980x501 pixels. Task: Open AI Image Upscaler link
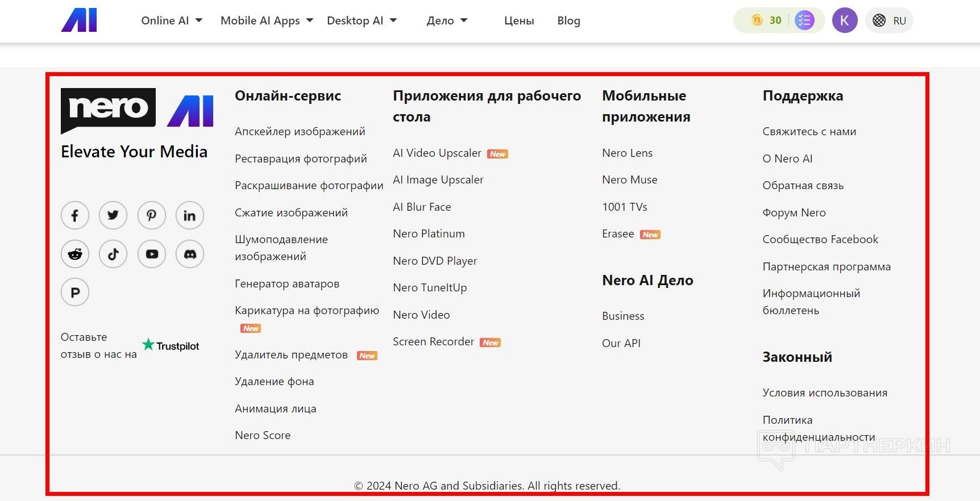438,179
